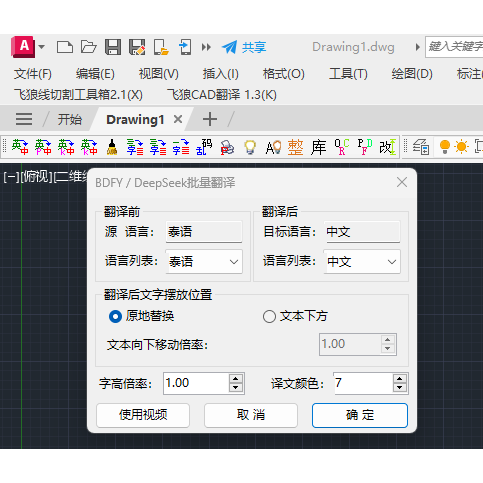
Task: Click the PDF icon
Action: pos(365,147)
